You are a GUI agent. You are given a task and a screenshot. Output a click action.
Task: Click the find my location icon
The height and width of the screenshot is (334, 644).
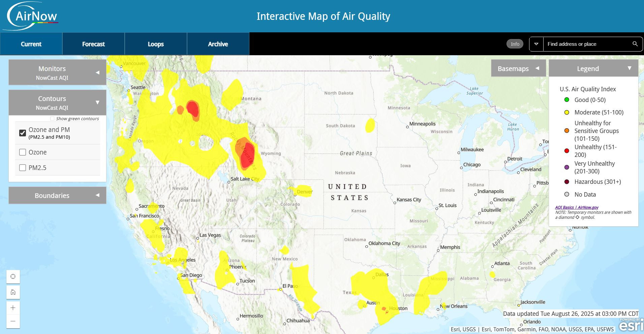(x=13, y=277)
